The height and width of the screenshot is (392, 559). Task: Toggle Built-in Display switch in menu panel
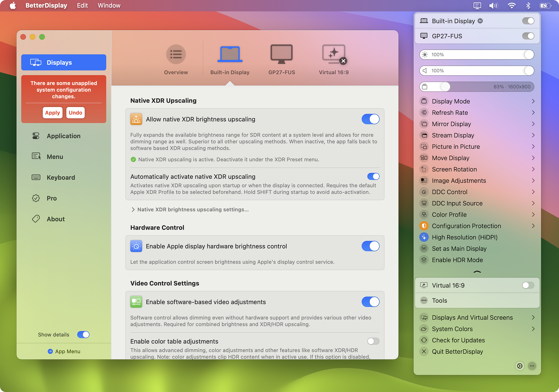(x=528, y=21)
